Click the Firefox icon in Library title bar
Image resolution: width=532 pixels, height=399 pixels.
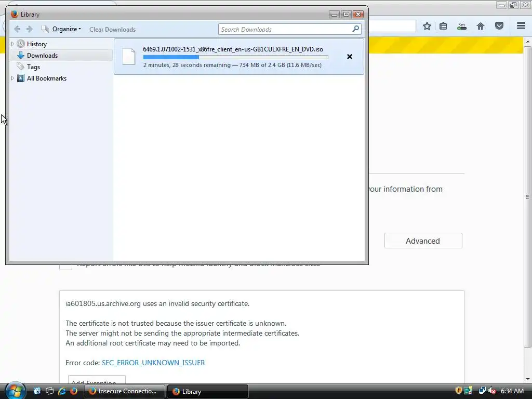point(14,14)
